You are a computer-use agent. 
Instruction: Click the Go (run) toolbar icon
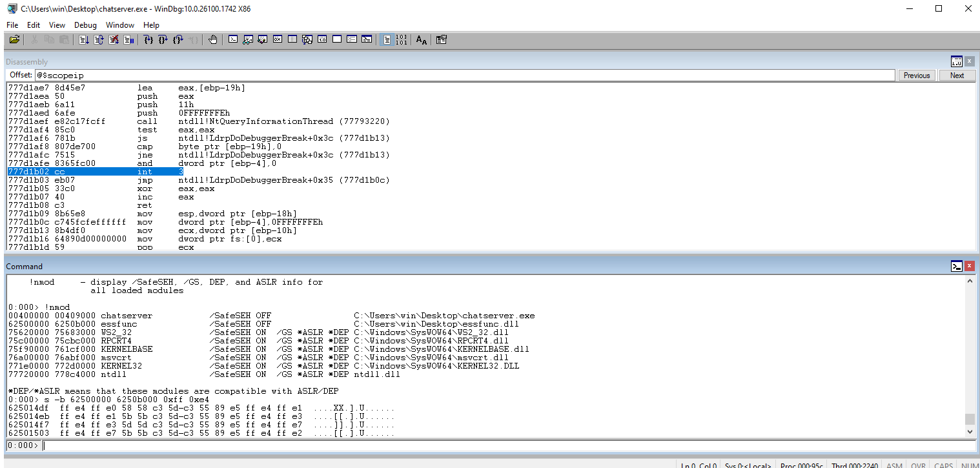coord(84,40)
